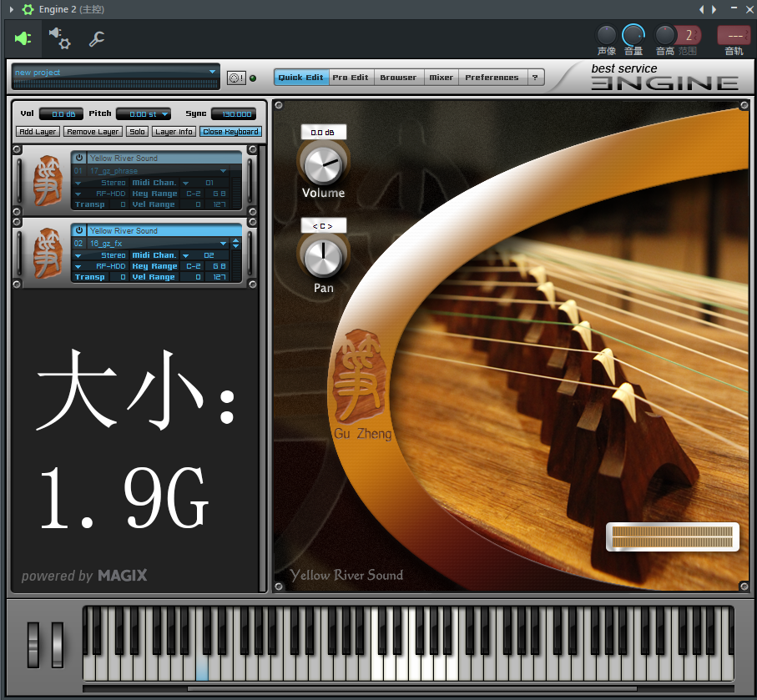Switch to the Quick Edit tab
This screenshot has width=757, height=700.
point(300,78)
